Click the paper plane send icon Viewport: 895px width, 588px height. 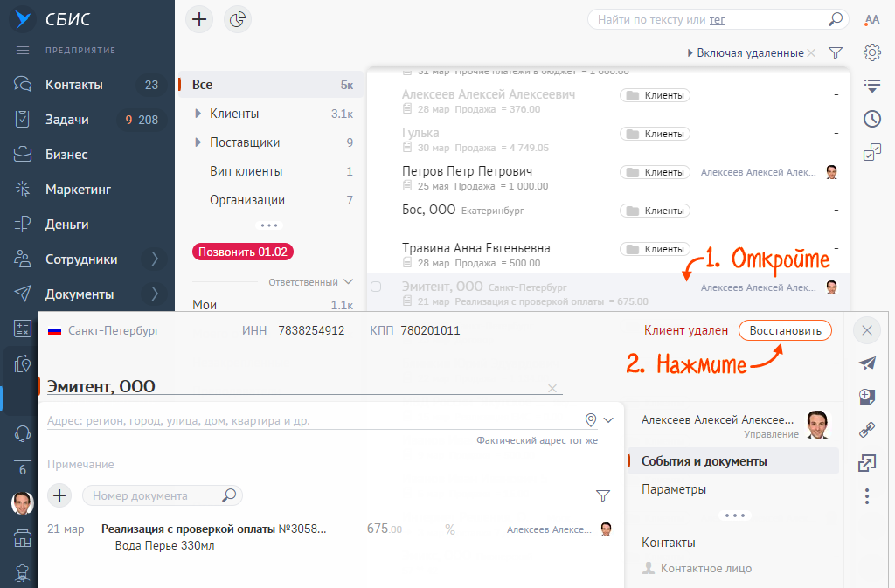pos(867,363)
